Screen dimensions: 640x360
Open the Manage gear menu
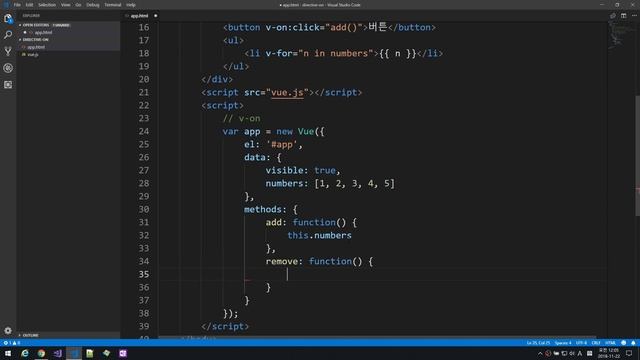pyautogui.click(x=8, y=330)
